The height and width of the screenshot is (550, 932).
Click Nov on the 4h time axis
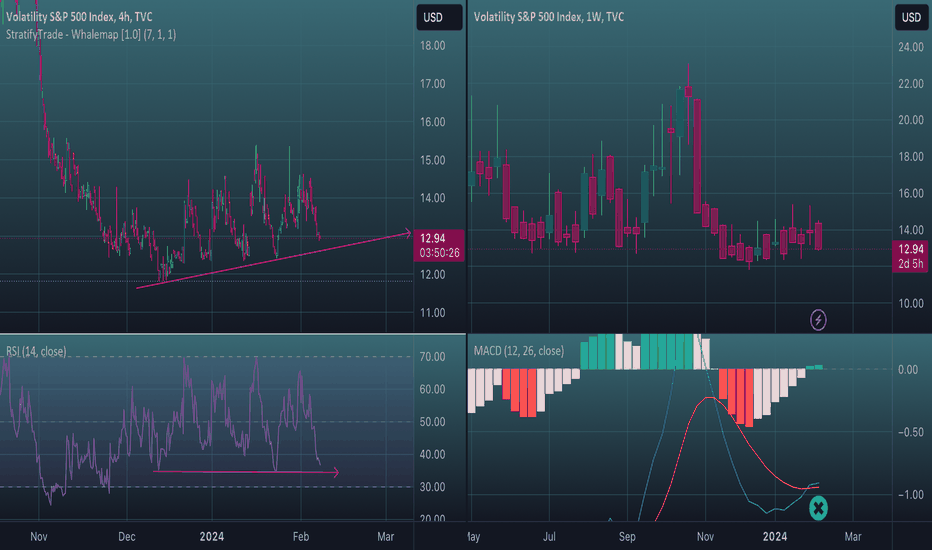tap(39, 537)
